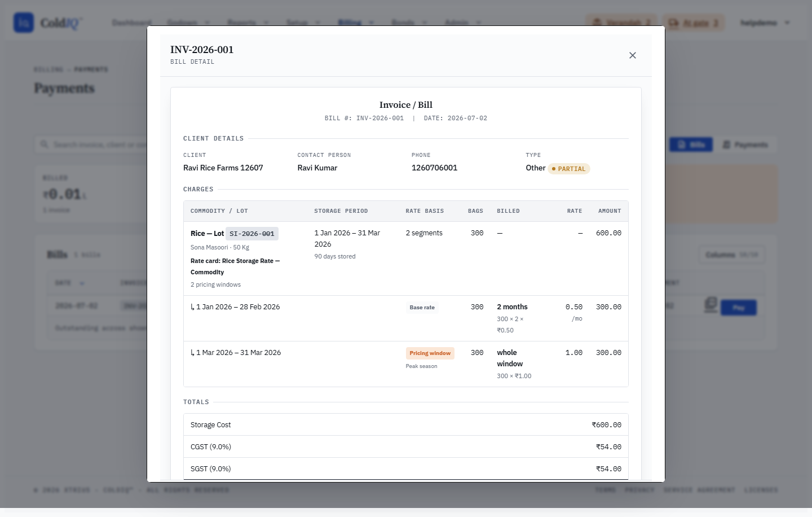This screenshot has width=812, height=517.
Task: Click the 'Rice — Lot' commodity label
Action: pyautogui.click(x=207, y=234)
